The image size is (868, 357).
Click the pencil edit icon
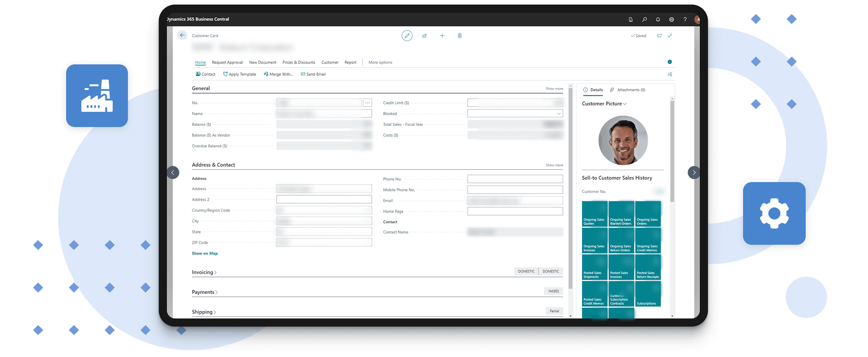coord(407,36)
